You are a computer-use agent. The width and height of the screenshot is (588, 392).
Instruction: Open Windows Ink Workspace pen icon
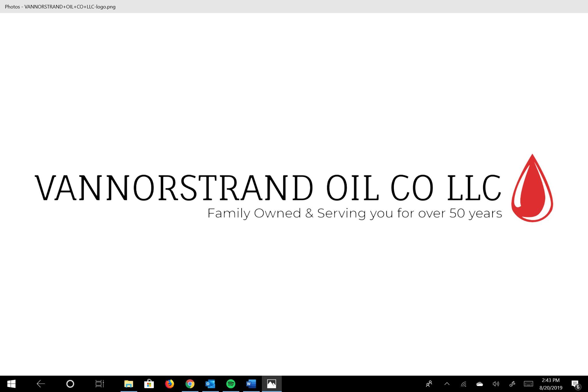click(x=512, y=384)
